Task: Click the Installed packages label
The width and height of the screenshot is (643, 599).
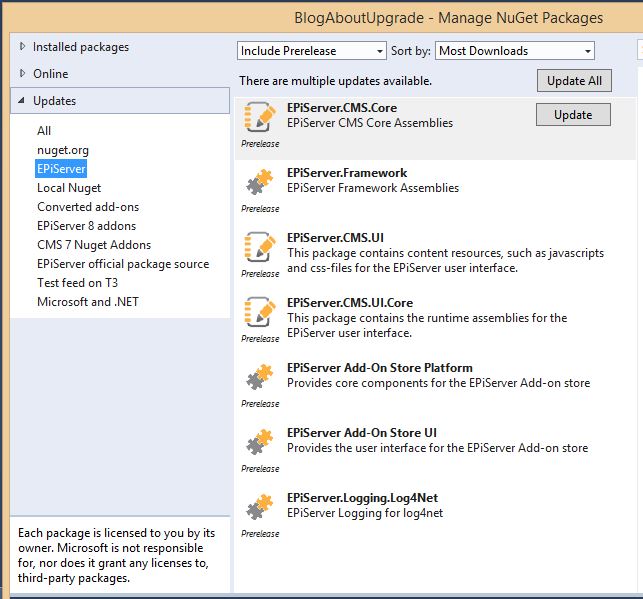Action: [x=81, y=47]
